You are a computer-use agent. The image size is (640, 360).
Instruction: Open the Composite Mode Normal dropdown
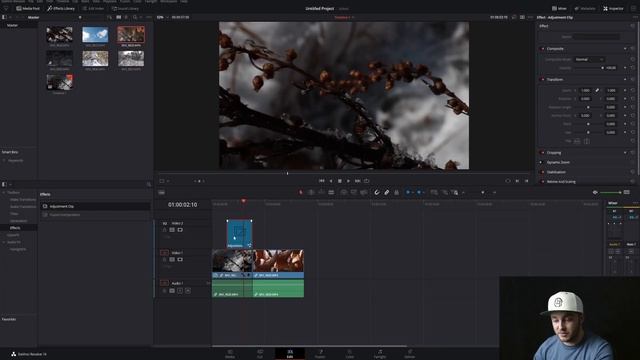point(589,60)
